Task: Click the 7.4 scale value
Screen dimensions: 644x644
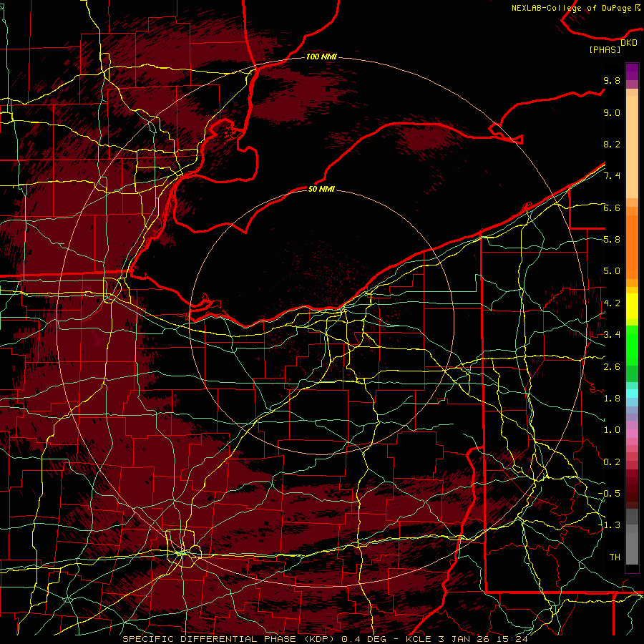Action: pyautogui.click(x=612, y=176)
